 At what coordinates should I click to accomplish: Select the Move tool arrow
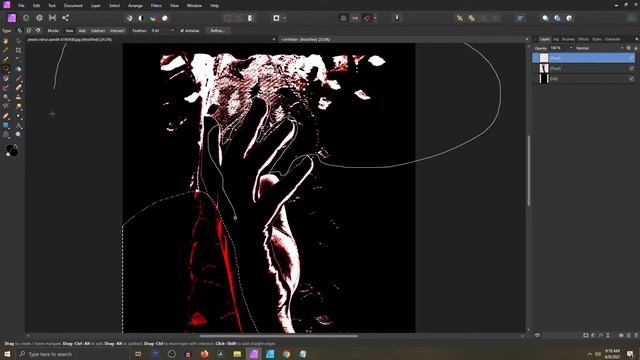[18, 41]
